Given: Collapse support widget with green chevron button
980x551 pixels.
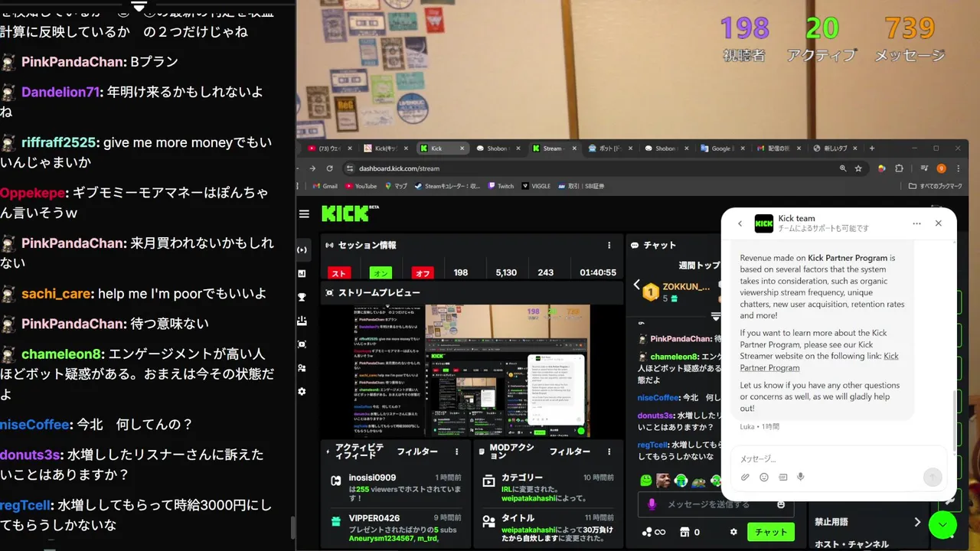Looking at the screenshot, I should point(942,524).
